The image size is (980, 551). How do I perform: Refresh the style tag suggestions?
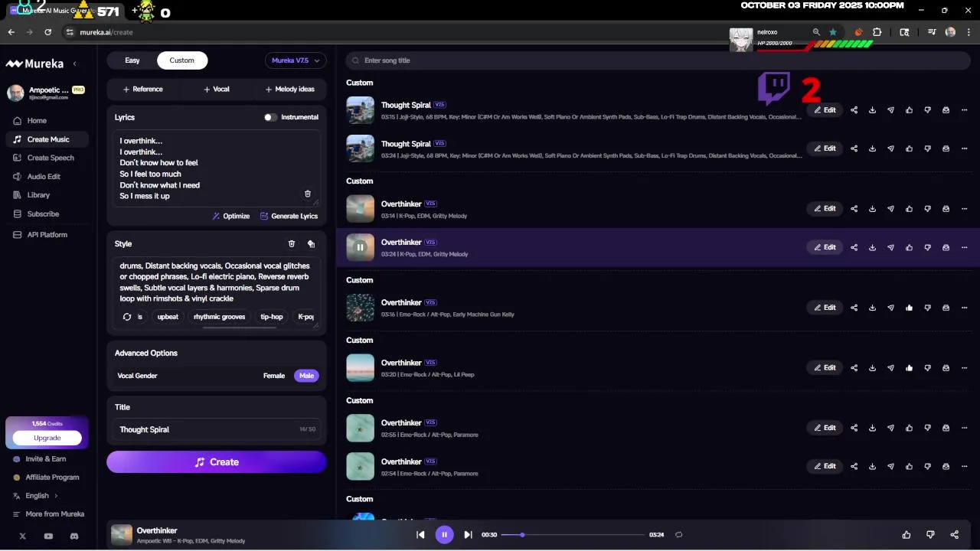[127, 317]
